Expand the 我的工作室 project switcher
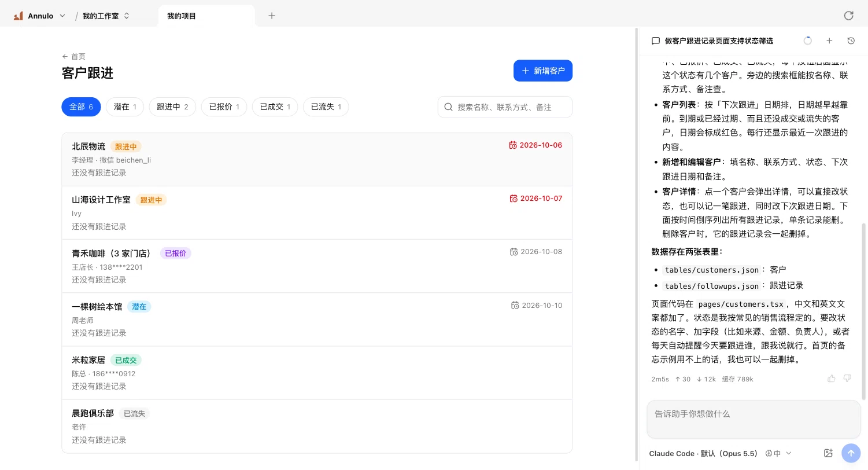This screenshot has width=868, height=470. click(x=106, y=16)
